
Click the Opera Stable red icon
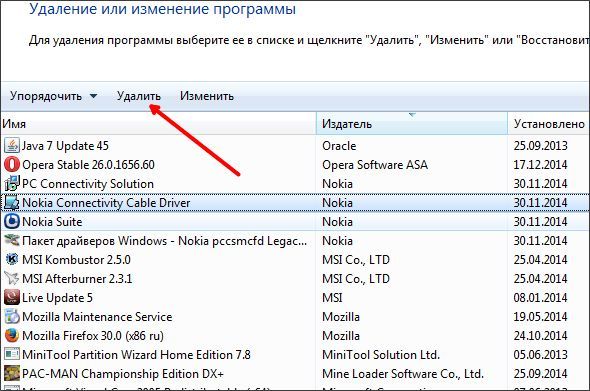coord(12,164)
